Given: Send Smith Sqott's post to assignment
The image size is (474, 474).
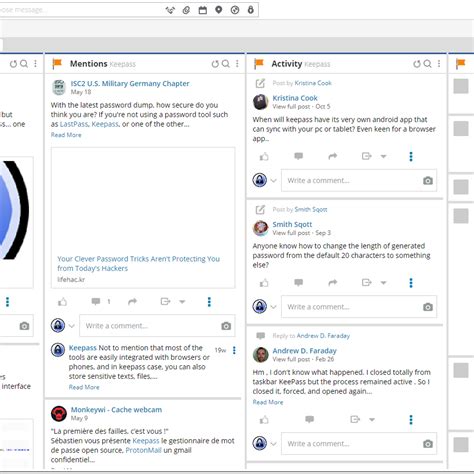Looking at the screenshot, I should [x=367, y=283].
